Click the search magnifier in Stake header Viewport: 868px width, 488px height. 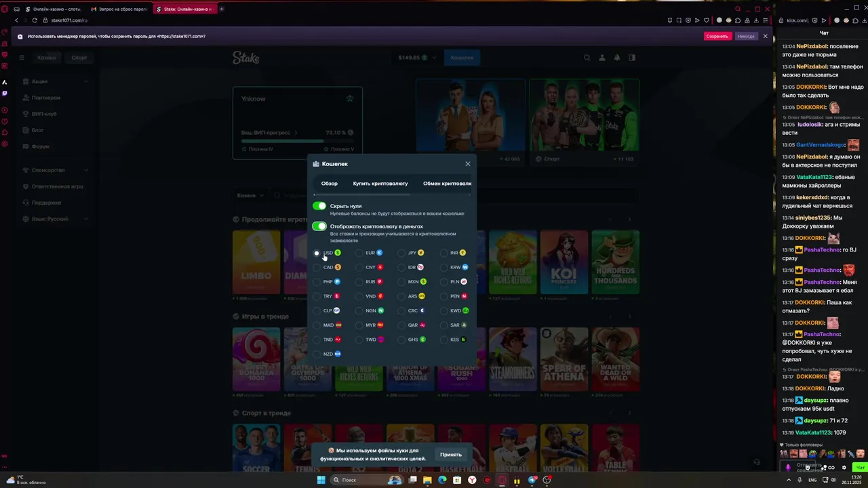click(587, 58)
